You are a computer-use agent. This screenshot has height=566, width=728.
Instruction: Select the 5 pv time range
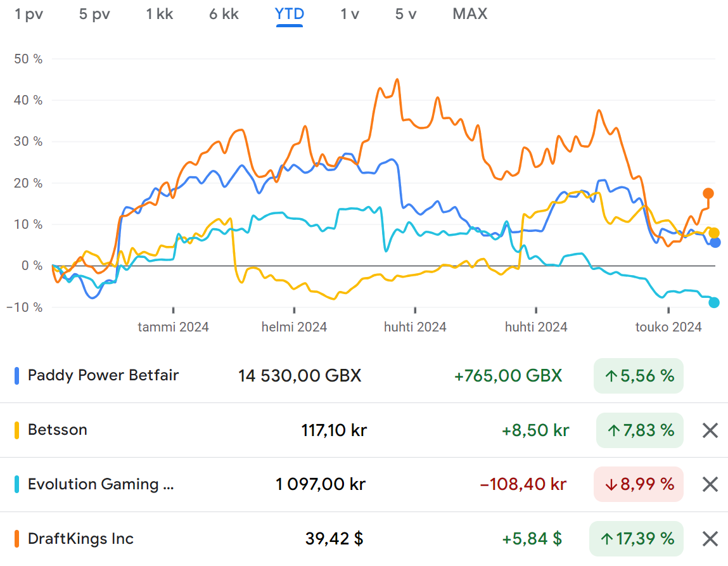click(94, 14)
